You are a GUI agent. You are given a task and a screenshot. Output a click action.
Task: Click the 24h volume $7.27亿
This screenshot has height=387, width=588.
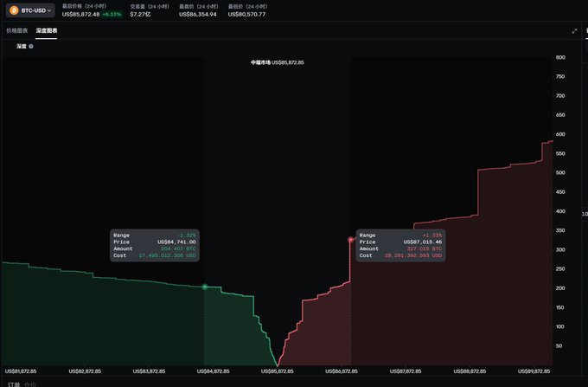140,14
